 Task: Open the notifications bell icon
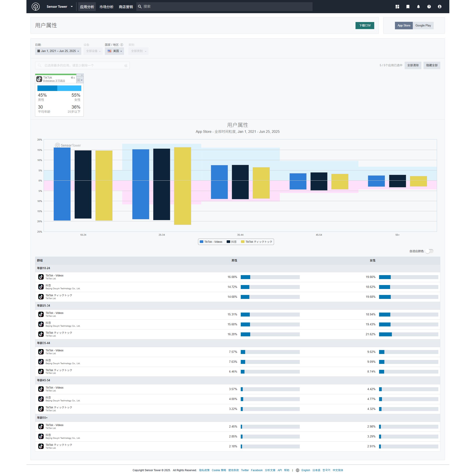click(418, 7)
